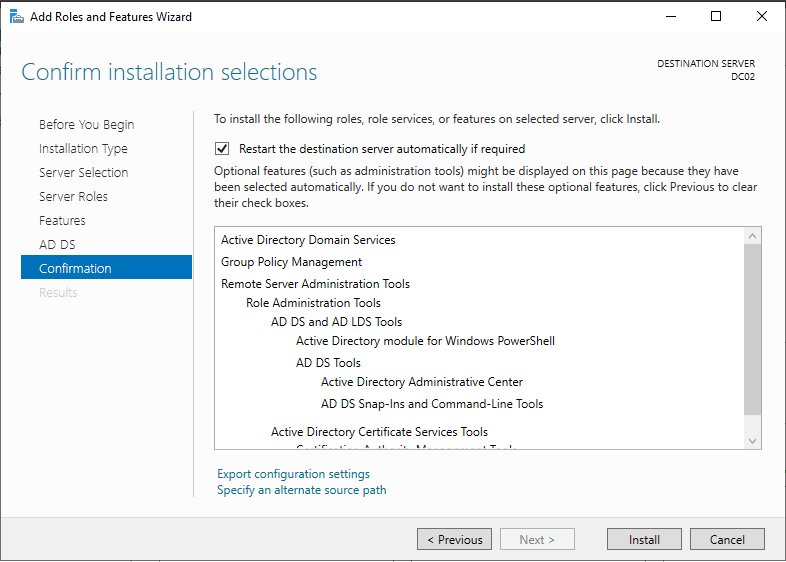
Task: Click the list scroll up arrow
Action: [x=752, y=236]
